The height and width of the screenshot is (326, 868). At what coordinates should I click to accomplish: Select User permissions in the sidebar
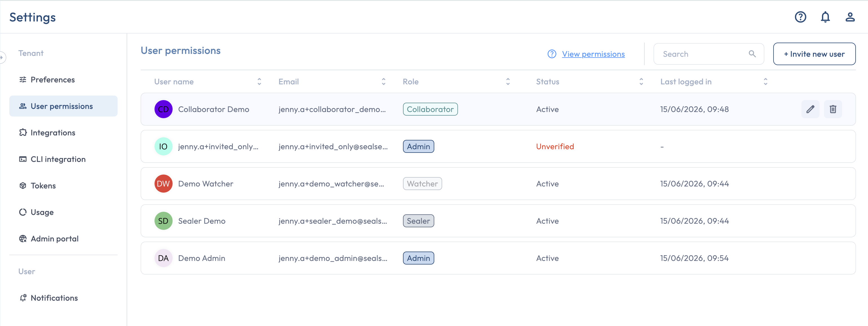coord(63,106)
